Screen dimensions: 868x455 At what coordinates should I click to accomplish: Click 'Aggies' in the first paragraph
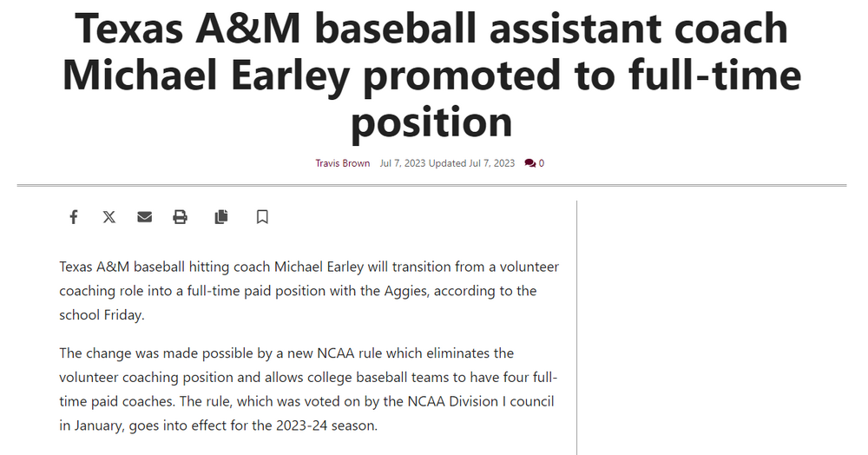[x=405, y=291]
